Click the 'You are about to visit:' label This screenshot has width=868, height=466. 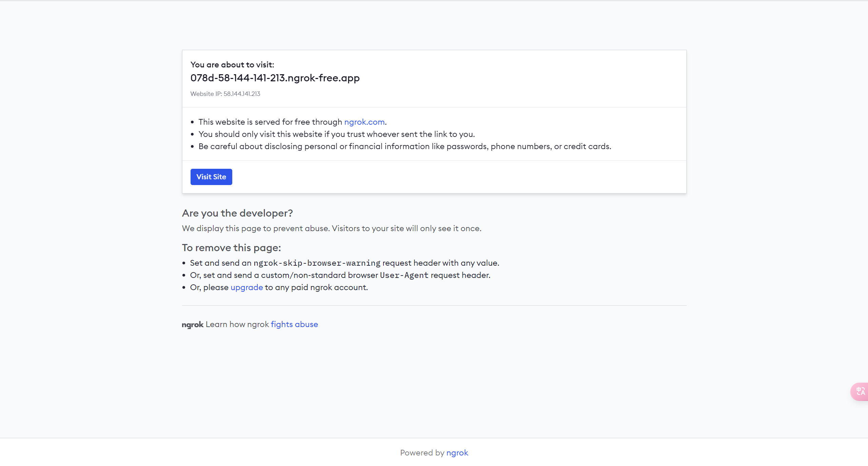point(232,65)
